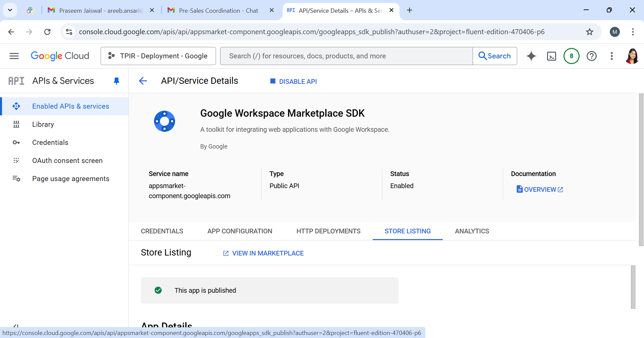This screenshot has width=644, height=338.
Task: Select the Store Listing tab
Action: [408, 231]
